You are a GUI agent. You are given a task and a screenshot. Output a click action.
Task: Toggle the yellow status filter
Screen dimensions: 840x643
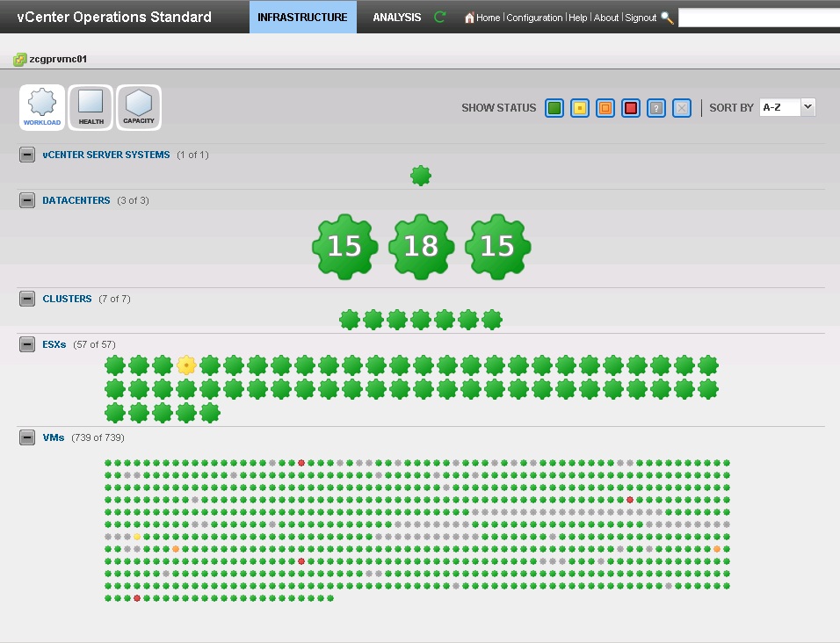point(579,108)
